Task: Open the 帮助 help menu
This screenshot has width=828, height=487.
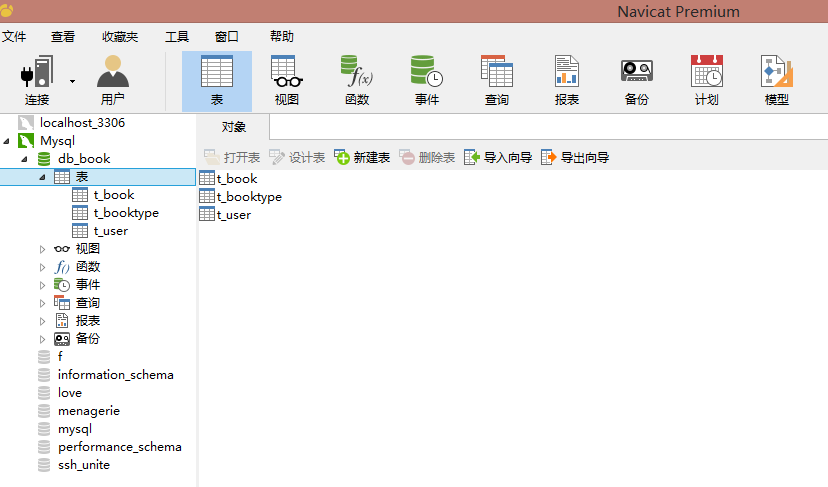Action: [281, 36]
